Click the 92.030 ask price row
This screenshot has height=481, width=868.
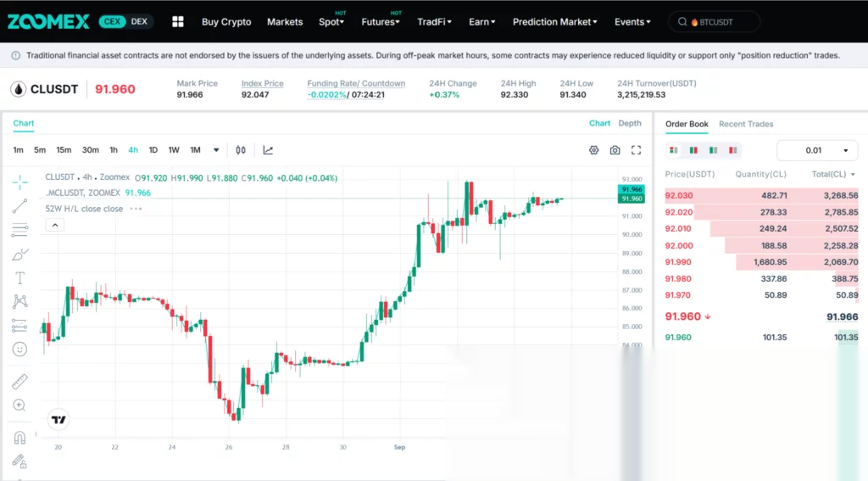(761, 195)
